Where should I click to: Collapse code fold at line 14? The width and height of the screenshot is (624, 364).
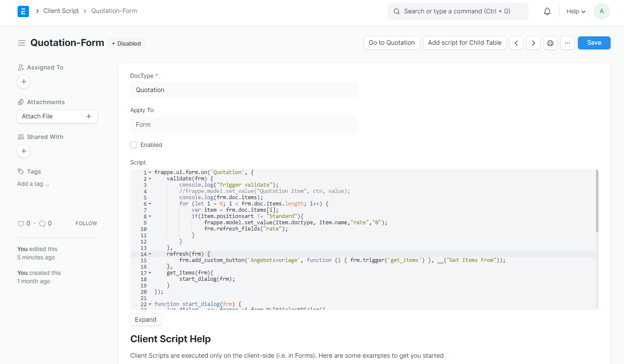tap(150, 254)
